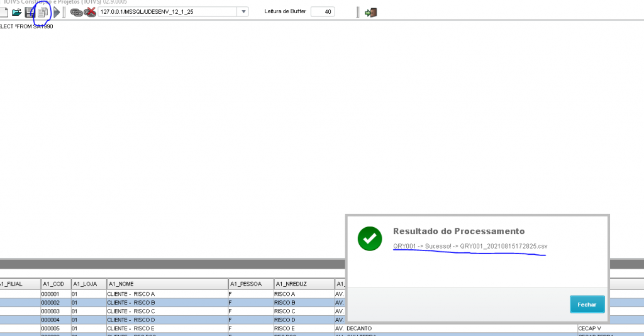This screenshot has width=644, height=336.
Task: Save the query with the floppy disk icon
Action: pos(30,12)
